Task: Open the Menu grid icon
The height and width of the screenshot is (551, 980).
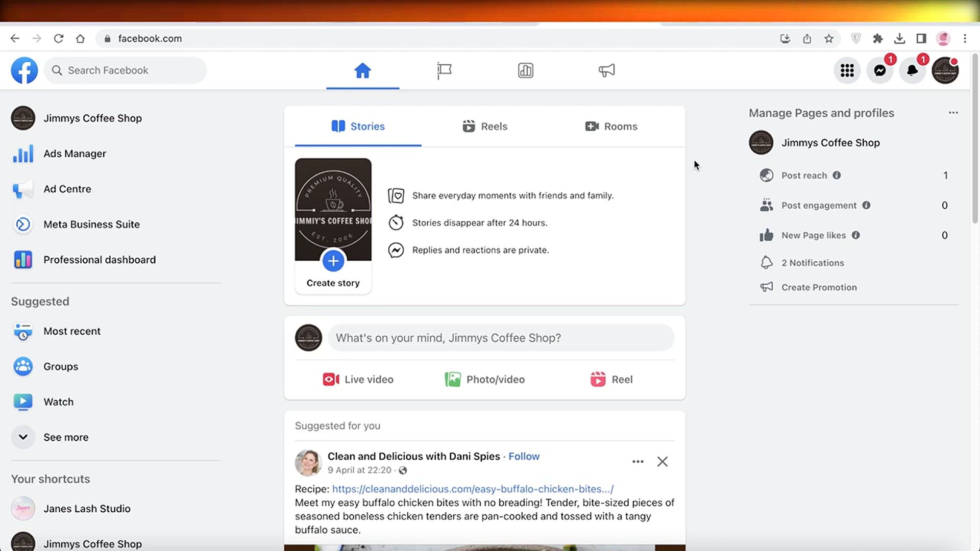Action: click(847, 70)
